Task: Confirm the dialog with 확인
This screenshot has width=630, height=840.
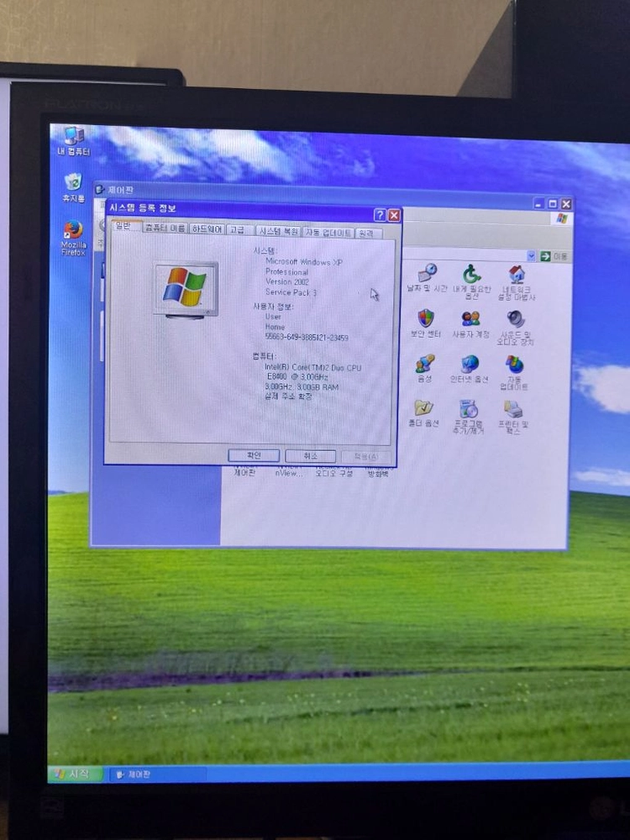Action: (254, 455)
